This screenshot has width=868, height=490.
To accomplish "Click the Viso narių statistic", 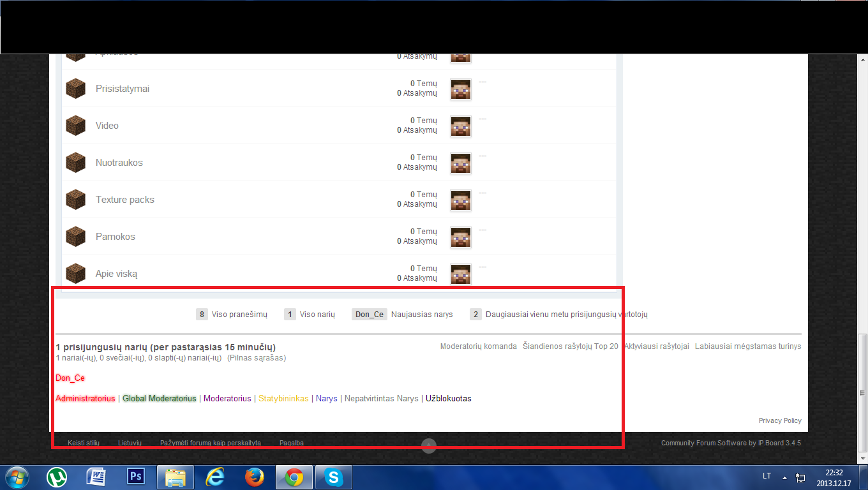I will click(310, 315).
